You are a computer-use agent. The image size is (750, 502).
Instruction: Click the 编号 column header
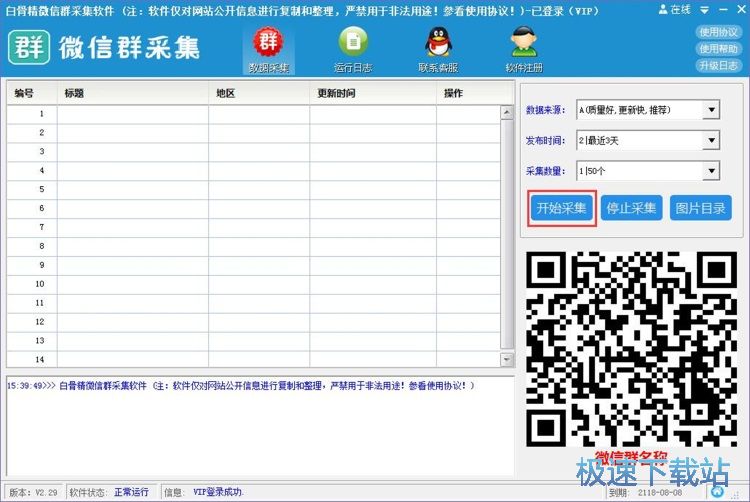pos(32,93)
